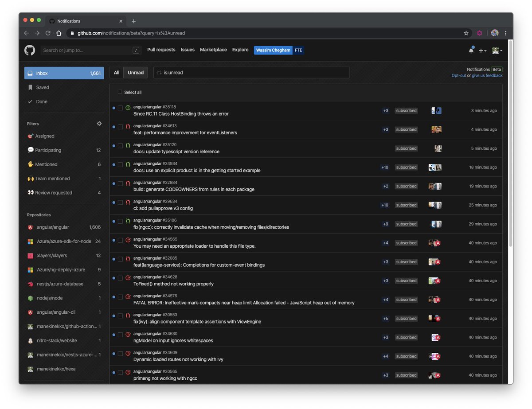The image size is (532, 409).
Task: Open notification 'ngModel on input ignores whitespaces'
Action: [173, 341]
